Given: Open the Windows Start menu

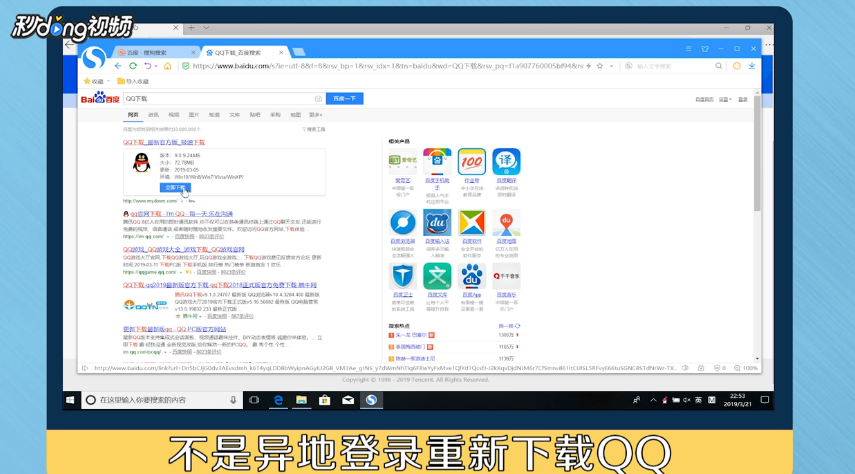Looking at the screenshot, I should [70, 400].
